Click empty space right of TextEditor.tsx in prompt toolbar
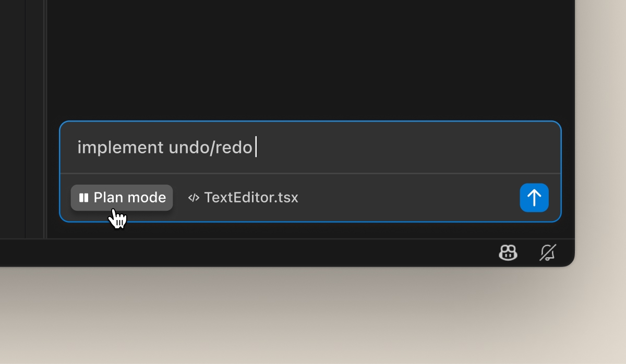This screenshot has width=626, height=364. click(407, 198)
